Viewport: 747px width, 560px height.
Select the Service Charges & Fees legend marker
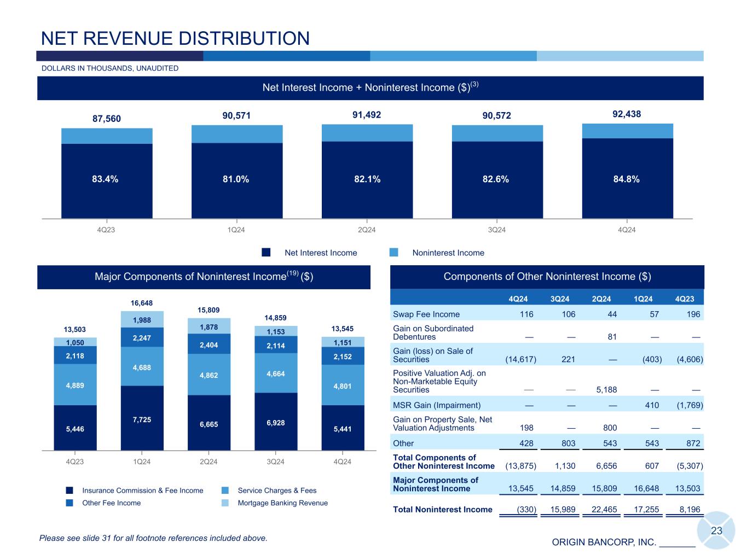225,490
